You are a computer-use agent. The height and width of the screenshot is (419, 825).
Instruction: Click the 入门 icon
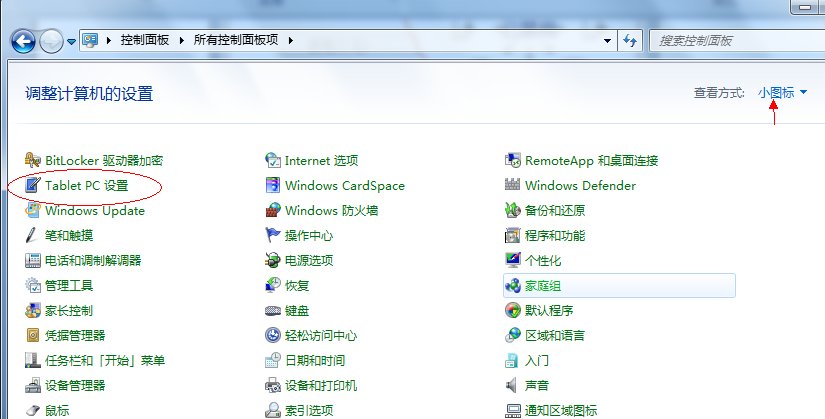tap(512, 360)
